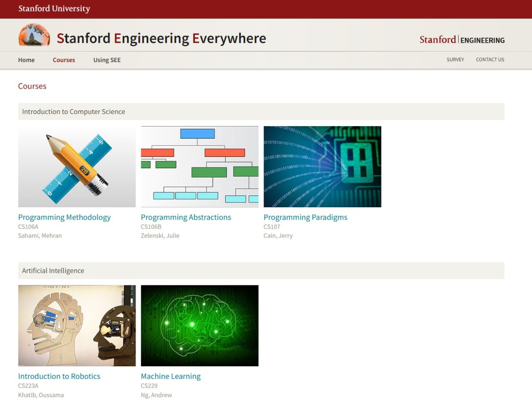Open the Stanford Engineering logo link
The image size is (532, 415).
click(462, 40)
